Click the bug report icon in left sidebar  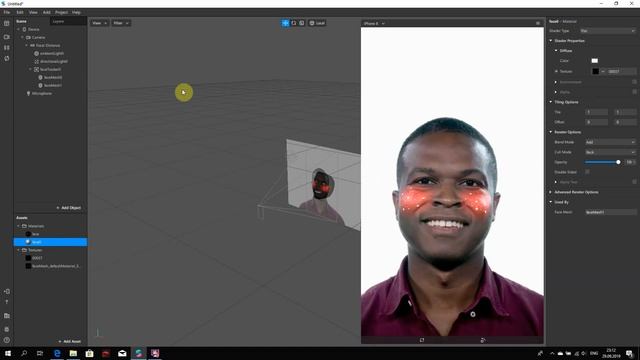(x=7, y=329)
